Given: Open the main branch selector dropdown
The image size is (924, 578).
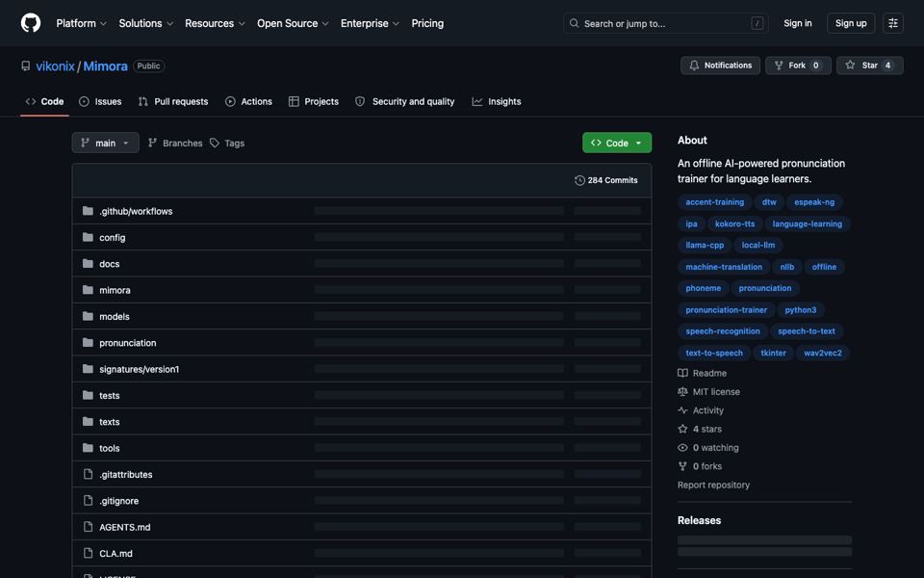Looking at the screenshot, I should (x=106, y=143).
